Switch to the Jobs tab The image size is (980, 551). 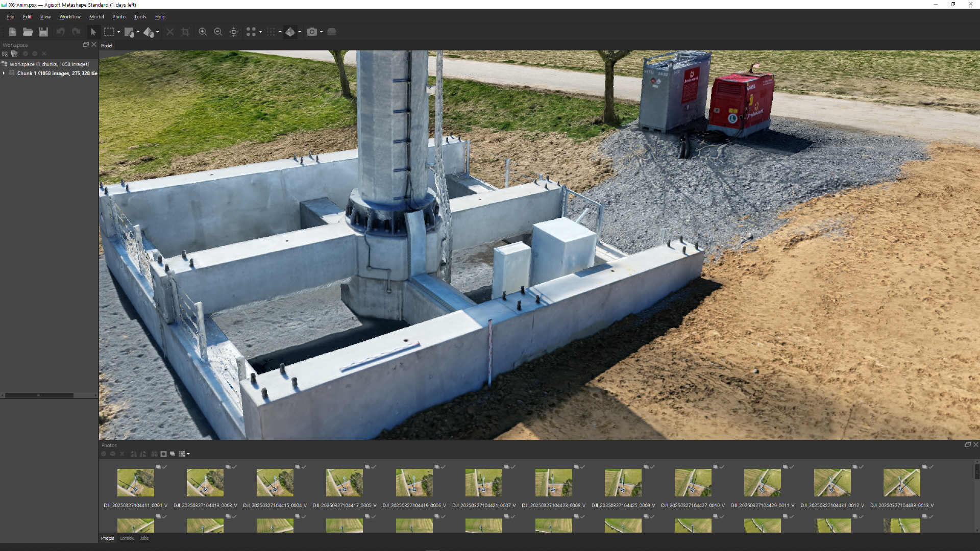pos(144,538)
